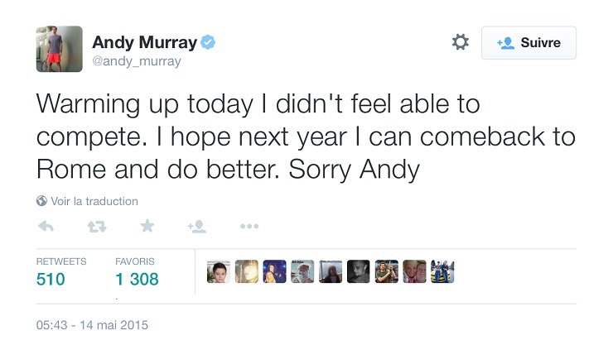Open the tweet timestamp 14 mai 2015
The width and height of the screenshot is (613, 364).
92,325
